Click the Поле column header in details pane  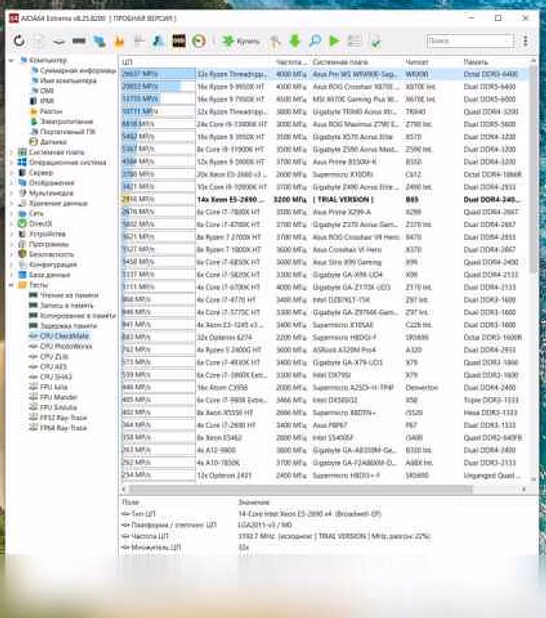(130, 502)
